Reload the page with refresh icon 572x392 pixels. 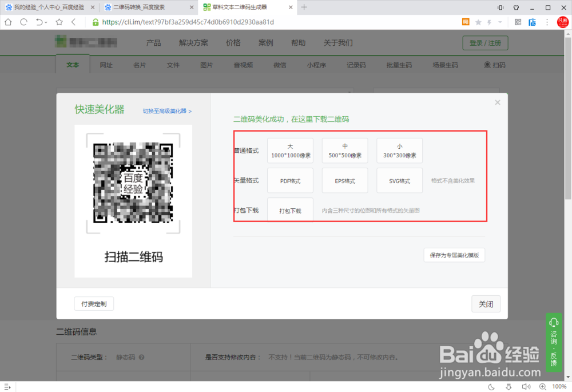pos(23,22)
